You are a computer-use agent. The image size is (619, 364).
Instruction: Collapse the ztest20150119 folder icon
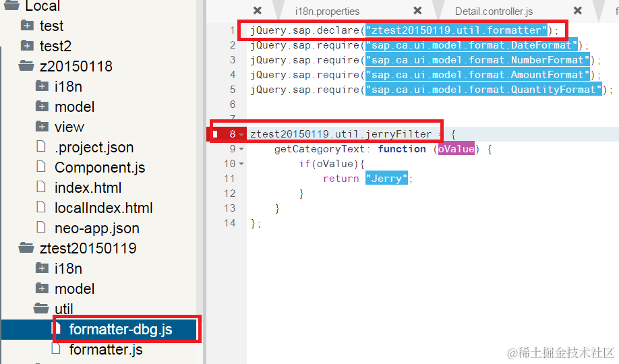pos(26,247)
